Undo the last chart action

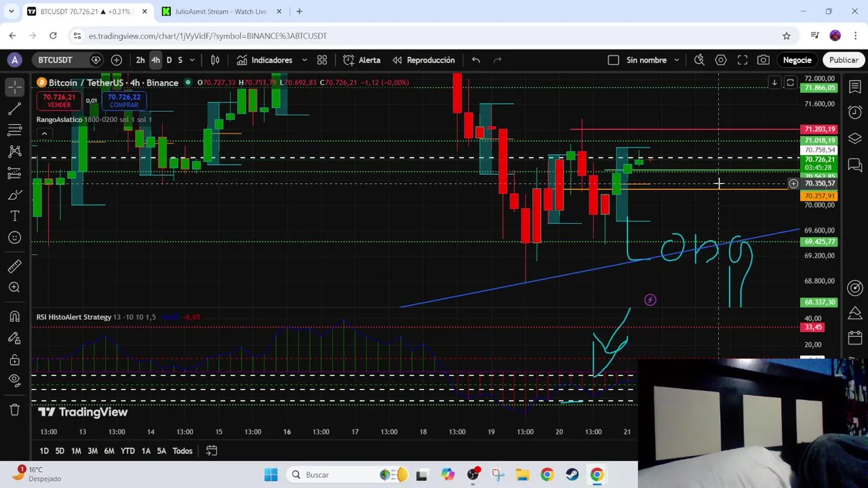click(476, 60)
